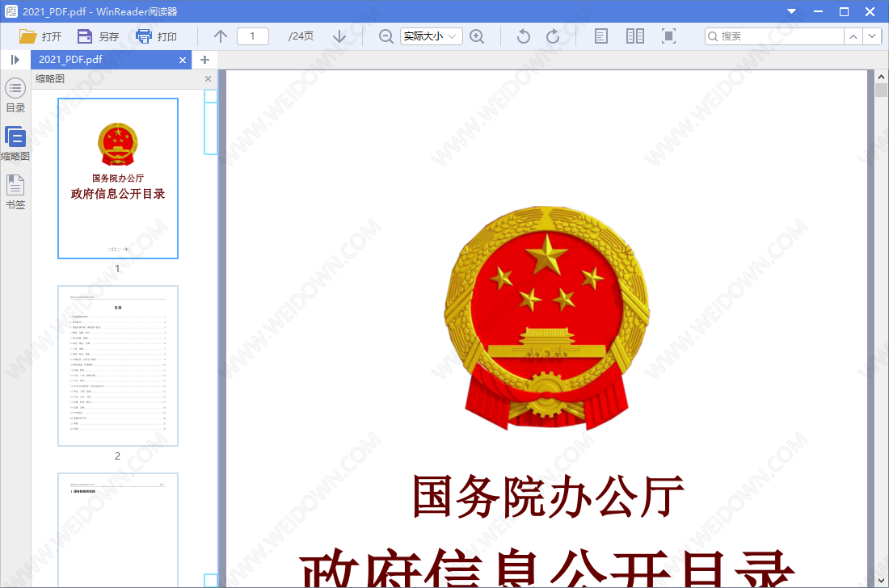Viewport: 889px width, 588px height.
Task: Select page 1 thumbnail
Action: (x=118, y=178)
